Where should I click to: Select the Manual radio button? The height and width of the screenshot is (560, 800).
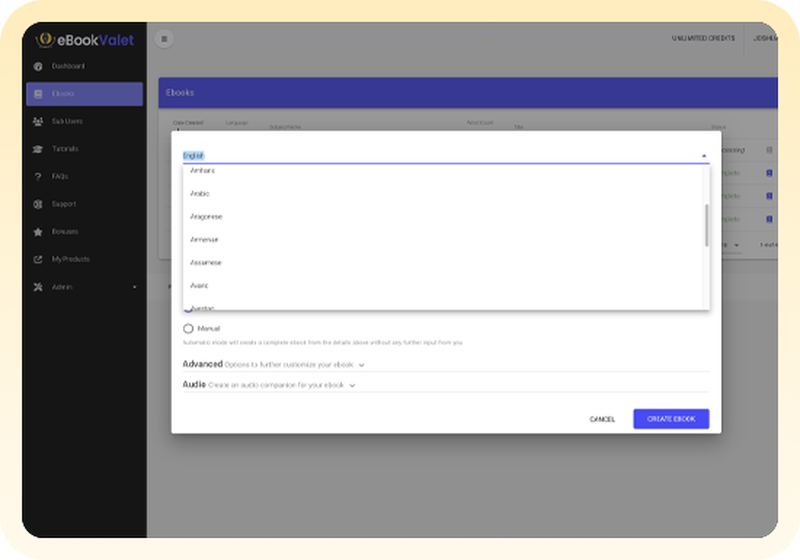pyautogui.click(x=188, y=328)
